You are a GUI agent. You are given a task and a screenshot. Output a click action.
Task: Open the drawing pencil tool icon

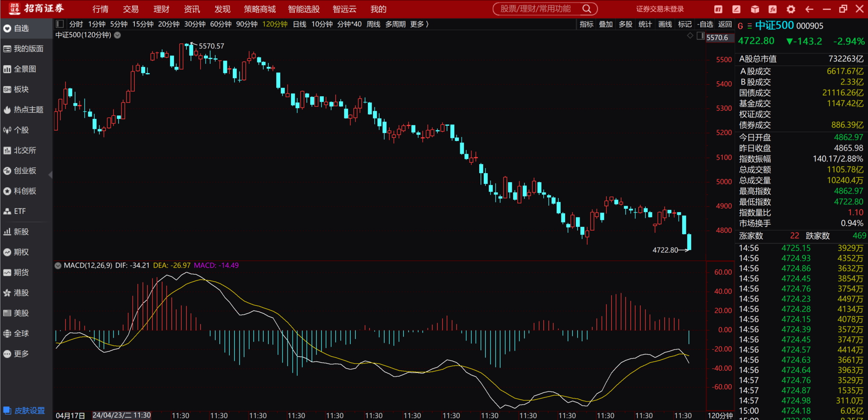[736, 9]
